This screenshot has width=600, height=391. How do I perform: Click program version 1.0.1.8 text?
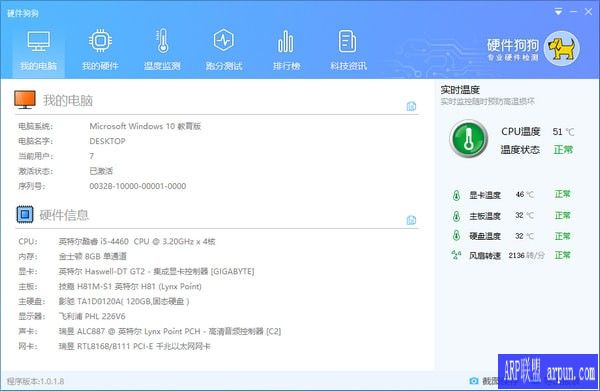36,381
